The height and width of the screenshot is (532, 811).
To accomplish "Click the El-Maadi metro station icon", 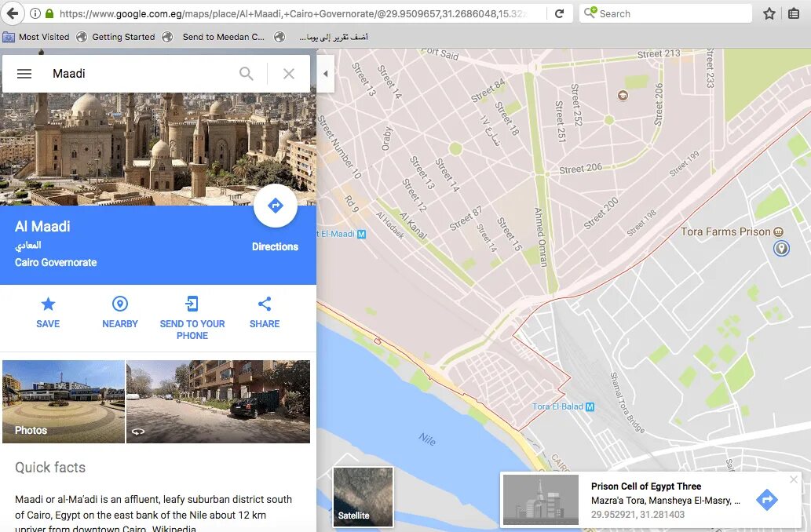I will click(x=362, y=234).
